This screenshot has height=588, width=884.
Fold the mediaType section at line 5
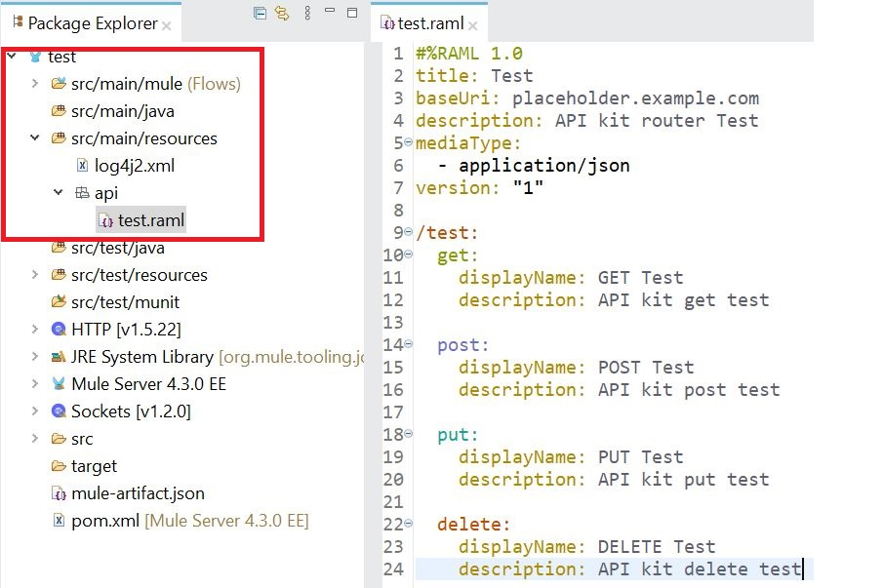pos(408,143)
